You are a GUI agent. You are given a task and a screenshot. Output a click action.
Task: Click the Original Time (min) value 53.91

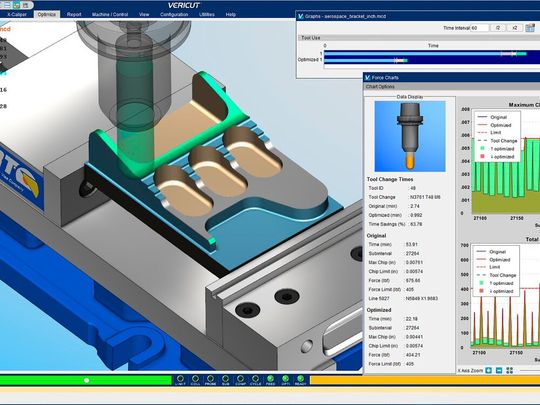[412, 244]
